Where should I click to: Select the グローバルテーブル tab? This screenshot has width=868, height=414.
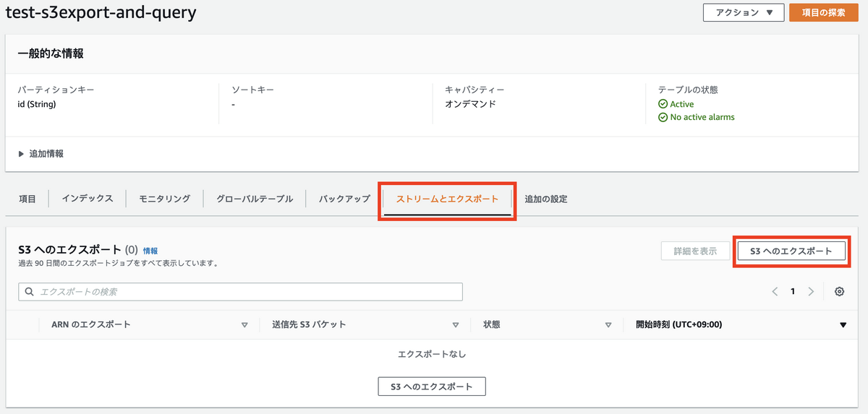[255, 199]
